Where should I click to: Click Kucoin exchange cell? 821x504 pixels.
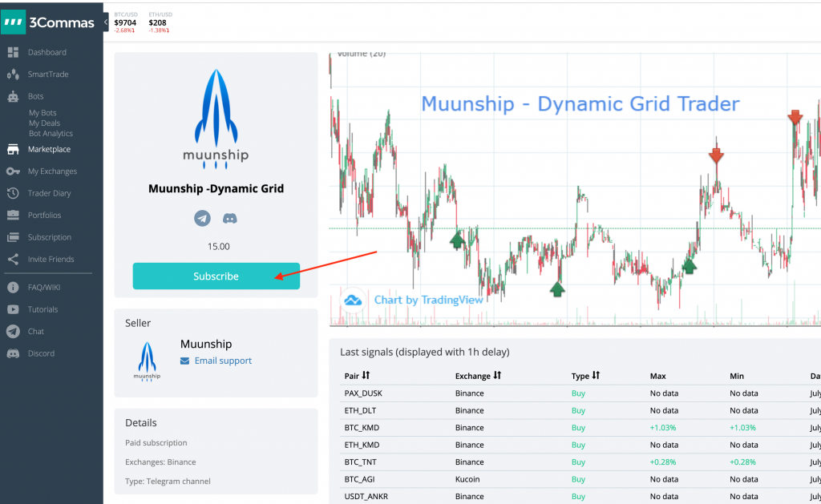[467, 479]
